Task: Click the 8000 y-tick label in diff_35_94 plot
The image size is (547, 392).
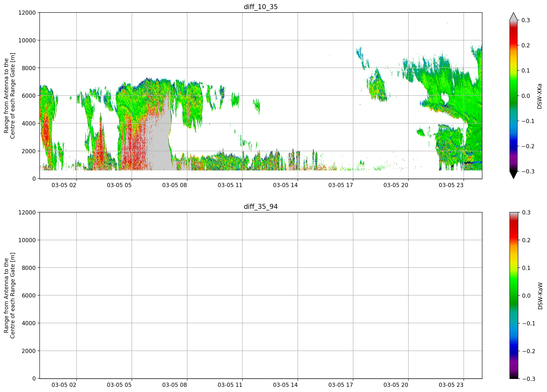Action: (x=29, y=268)
